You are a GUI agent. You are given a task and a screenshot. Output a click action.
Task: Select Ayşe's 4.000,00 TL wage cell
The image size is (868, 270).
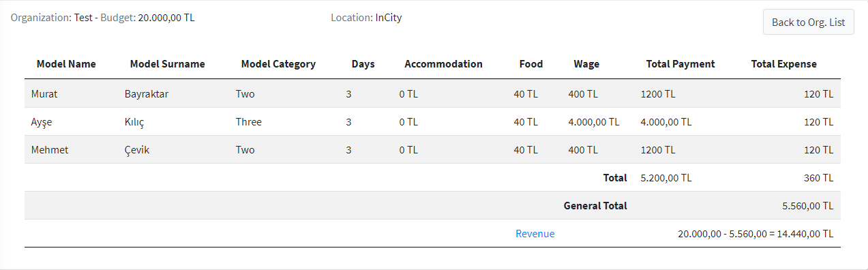593,122
